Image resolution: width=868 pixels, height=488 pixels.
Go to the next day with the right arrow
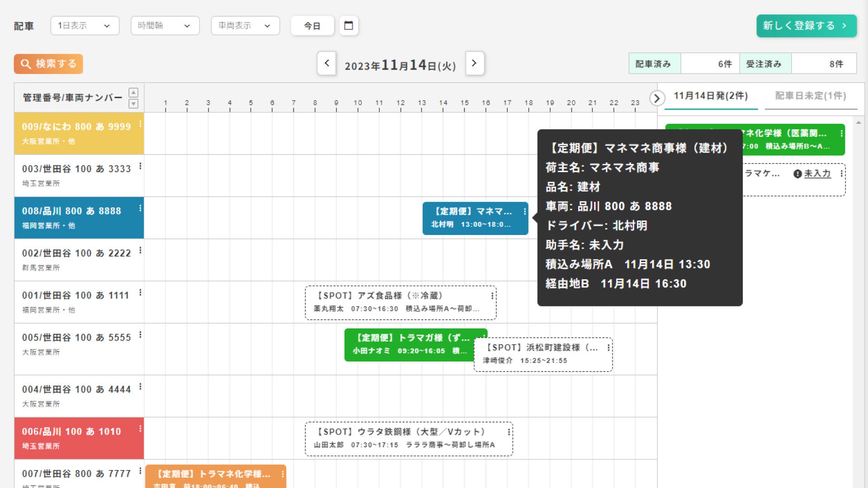coord(474,64)
